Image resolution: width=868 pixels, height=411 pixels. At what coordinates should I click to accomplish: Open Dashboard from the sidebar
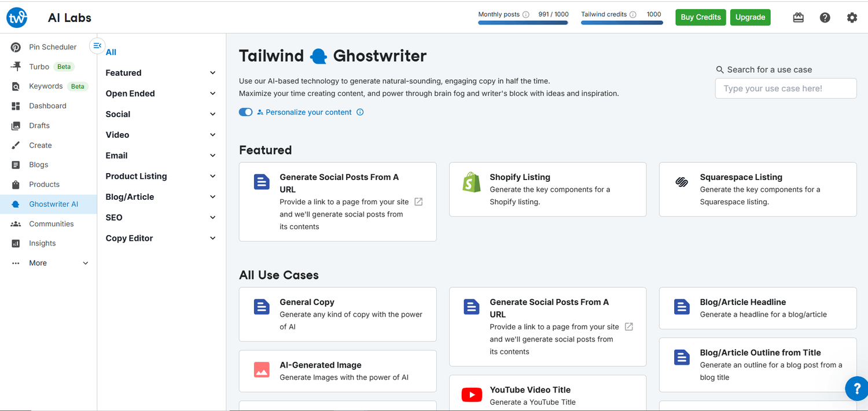pyautogui.click(x=48, y=106)
